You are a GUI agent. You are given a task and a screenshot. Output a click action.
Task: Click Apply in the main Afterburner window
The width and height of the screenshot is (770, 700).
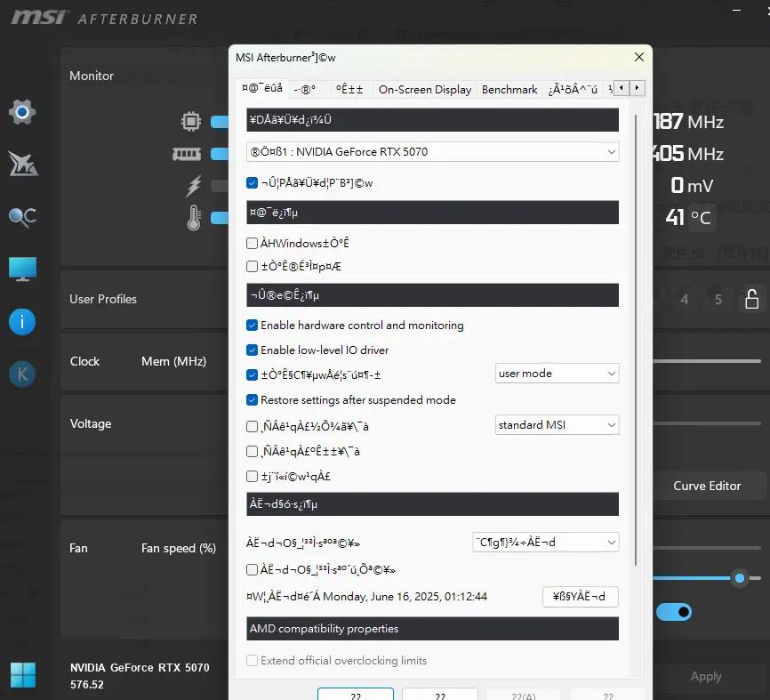coord(706,676)
